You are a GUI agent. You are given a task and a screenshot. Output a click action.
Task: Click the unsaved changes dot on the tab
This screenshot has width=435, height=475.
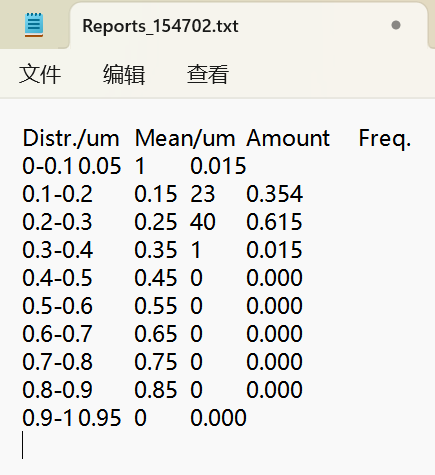396,25
